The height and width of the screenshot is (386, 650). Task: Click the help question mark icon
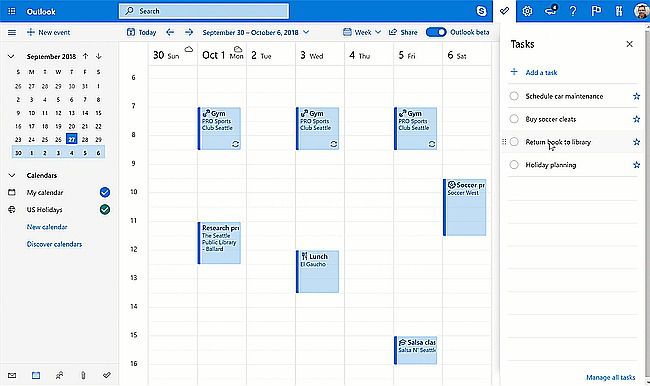tap(573, 11)
